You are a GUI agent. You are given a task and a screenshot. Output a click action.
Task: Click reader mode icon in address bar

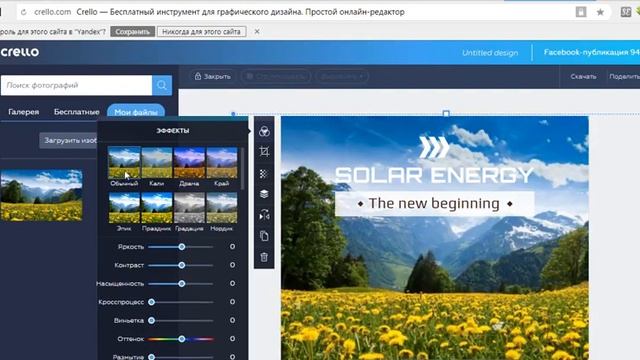click(x=581, y=12)
